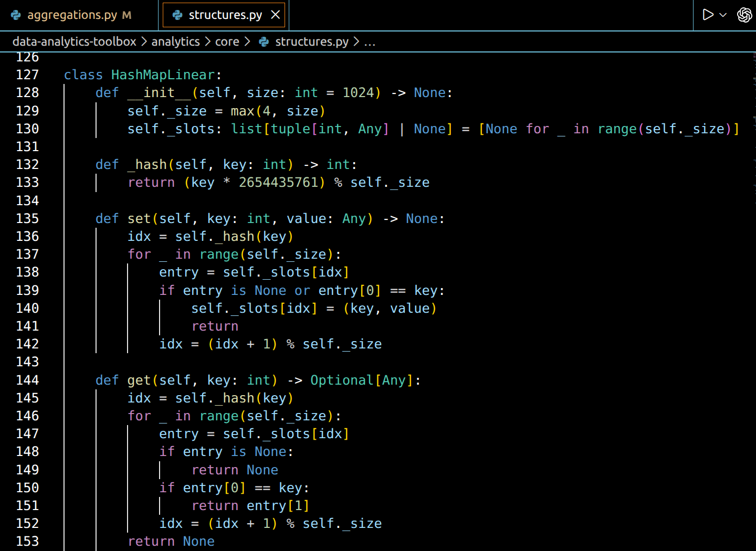Expand the run options dropdown arrow
The width and height of the screenshot is (756, 551).
[x=723, y=15]
